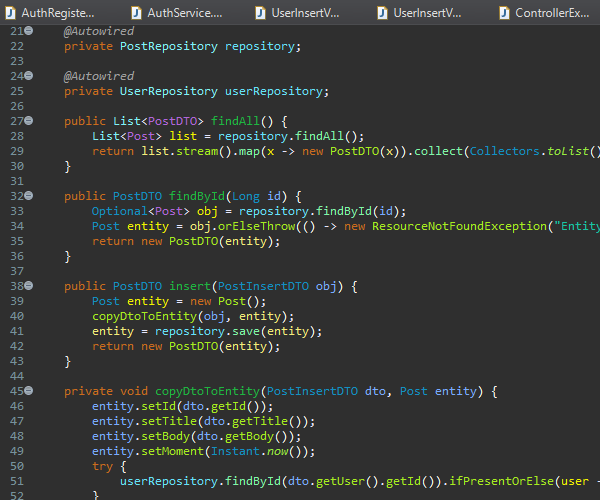Click line number 31 in the gutter

pyautogui.click(x=17, y=181)
